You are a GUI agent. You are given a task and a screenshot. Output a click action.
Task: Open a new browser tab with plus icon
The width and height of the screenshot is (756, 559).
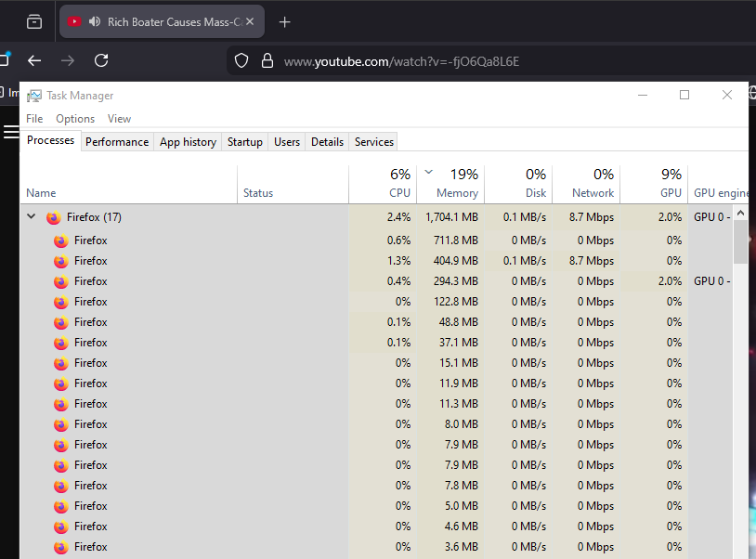[x=285, y=22]
